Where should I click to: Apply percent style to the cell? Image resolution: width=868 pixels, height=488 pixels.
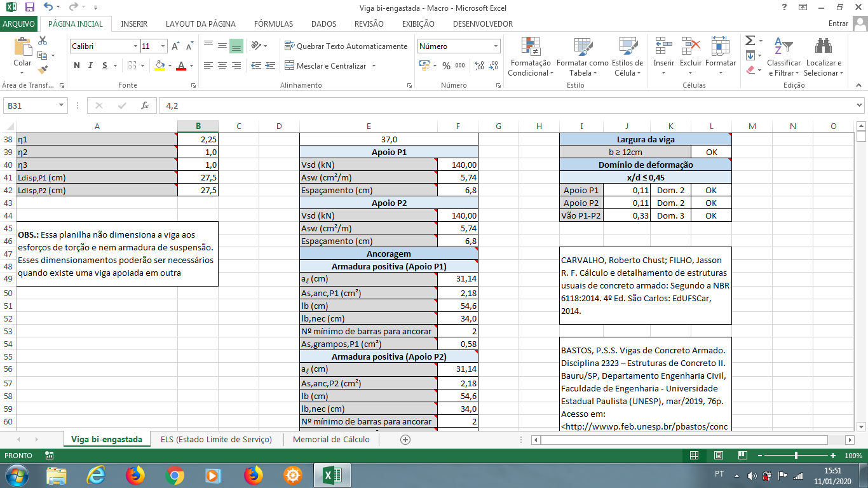[x=446, y=65]
